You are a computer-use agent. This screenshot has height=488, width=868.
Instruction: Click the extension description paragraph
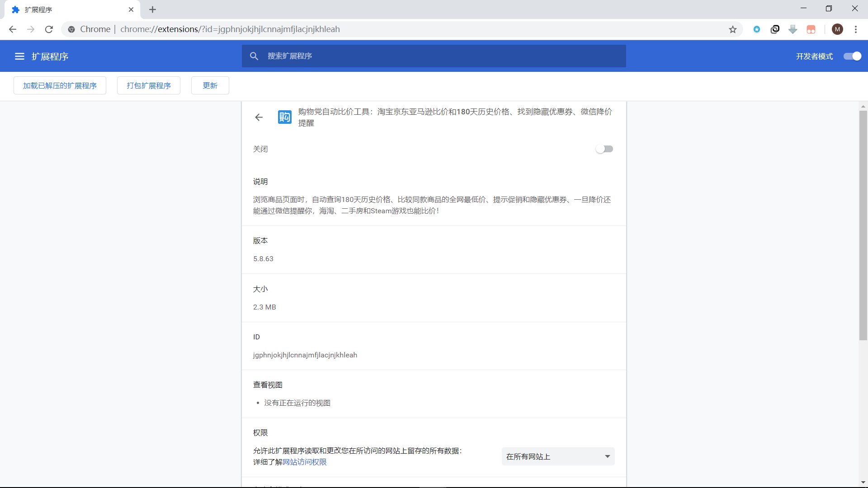pyautogui.click(x=432, y=205)
